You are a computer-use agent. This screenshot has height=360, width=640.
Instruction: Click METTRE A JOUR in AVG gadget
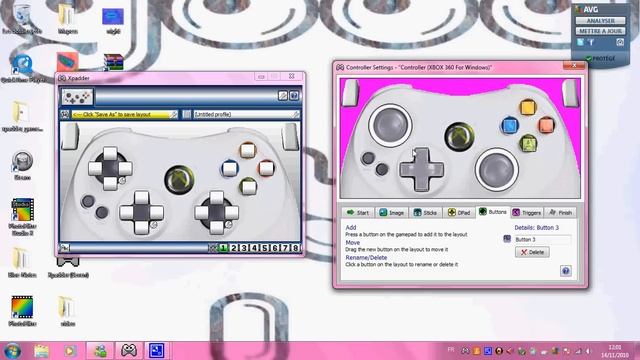(x=600, y=31)
